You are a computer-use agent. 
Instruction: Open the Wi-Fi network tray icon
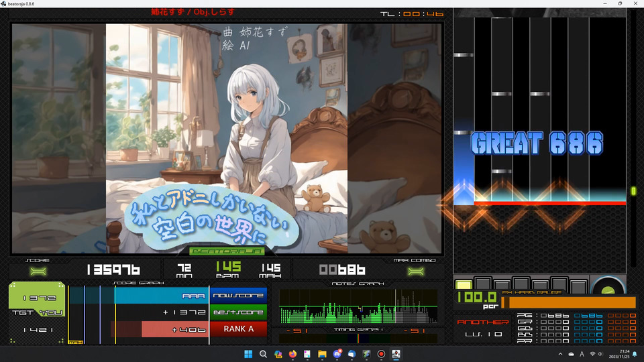(592, 354)
